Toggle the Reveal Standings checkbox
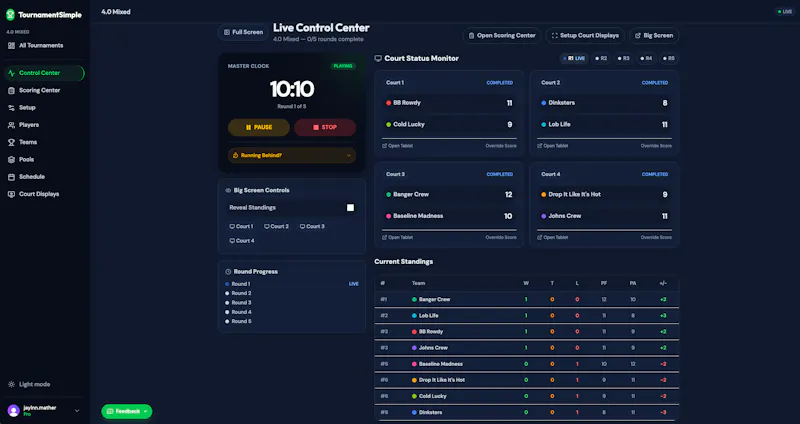The width and height of the screenshot is (800, 424). pyautogui.click(x=351, y=208)
